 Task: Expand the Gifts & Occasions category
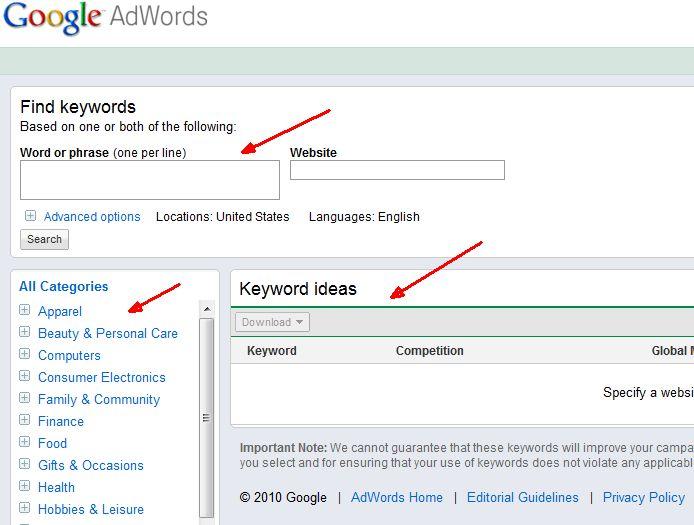[x=25, y=464]
